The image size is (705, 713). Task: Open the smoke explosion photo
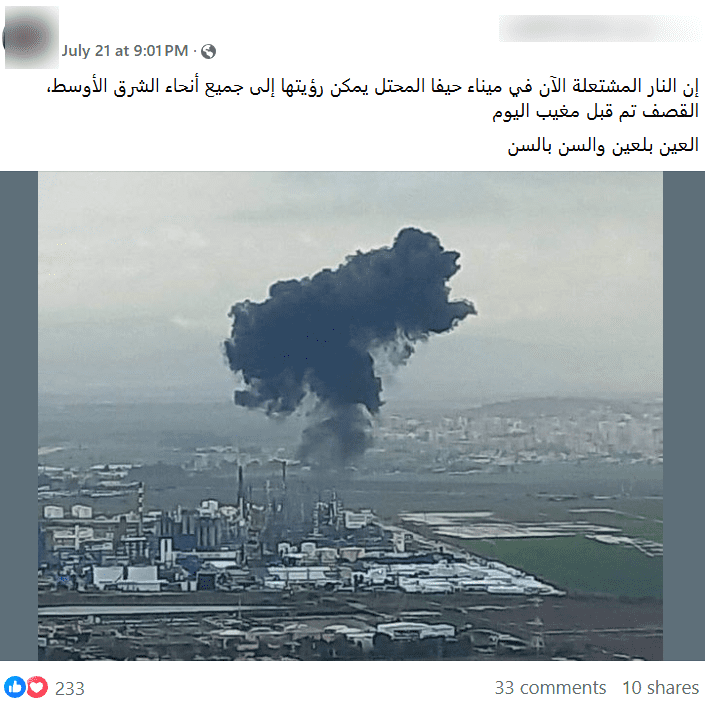point(350,416)
